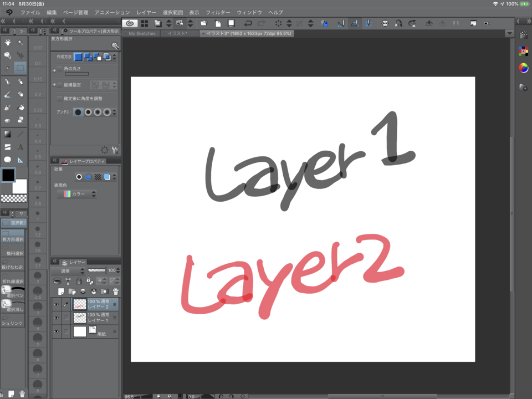Open the フィルター menu

(218, 12)
